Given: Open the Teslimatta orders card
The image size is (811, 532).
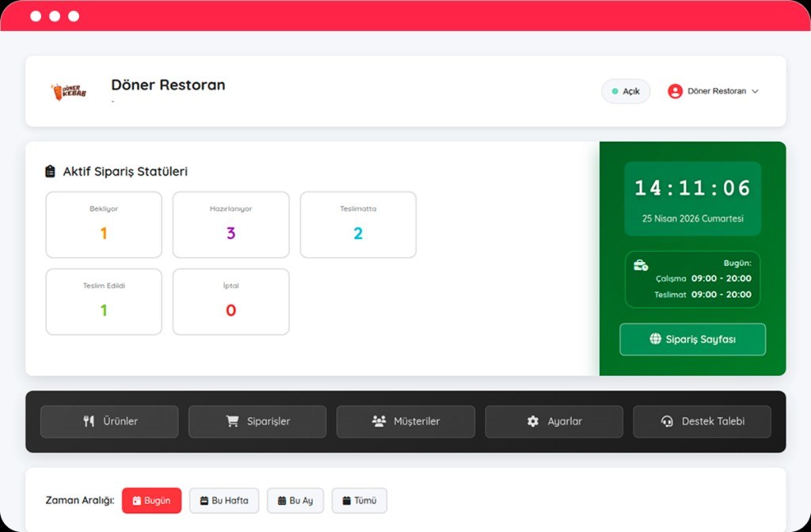Looking at the screenshot, I should click(x=358, y=224).
